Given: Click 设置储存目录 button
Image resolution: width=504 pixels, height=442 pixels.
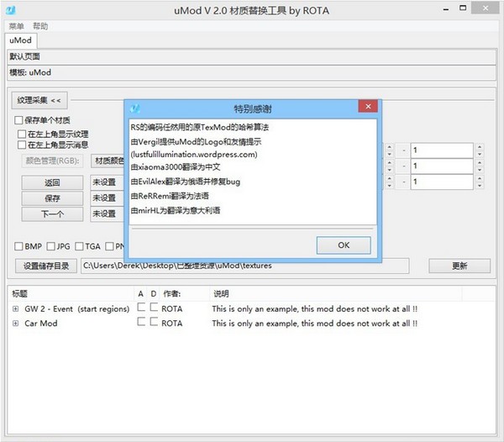Looking at the screenshot, I should [46, 266].
